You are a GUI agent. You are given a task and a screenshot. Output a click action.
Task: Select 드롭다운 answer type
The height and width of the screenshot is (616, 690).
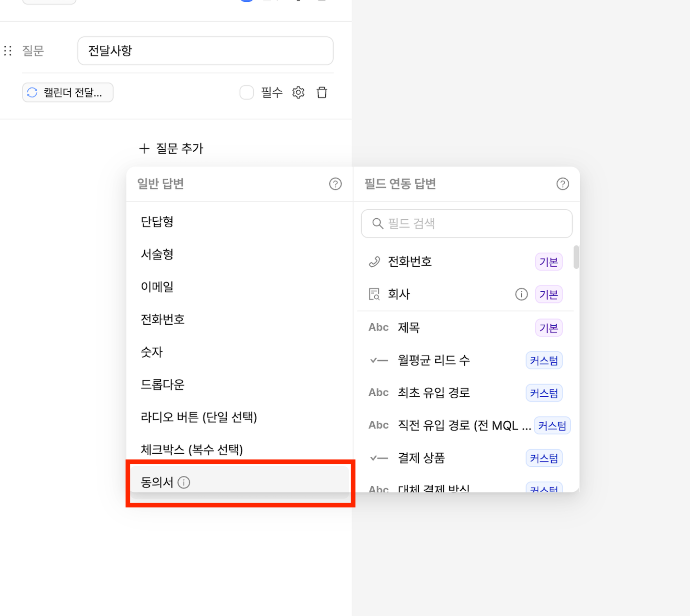pos(163,385)
